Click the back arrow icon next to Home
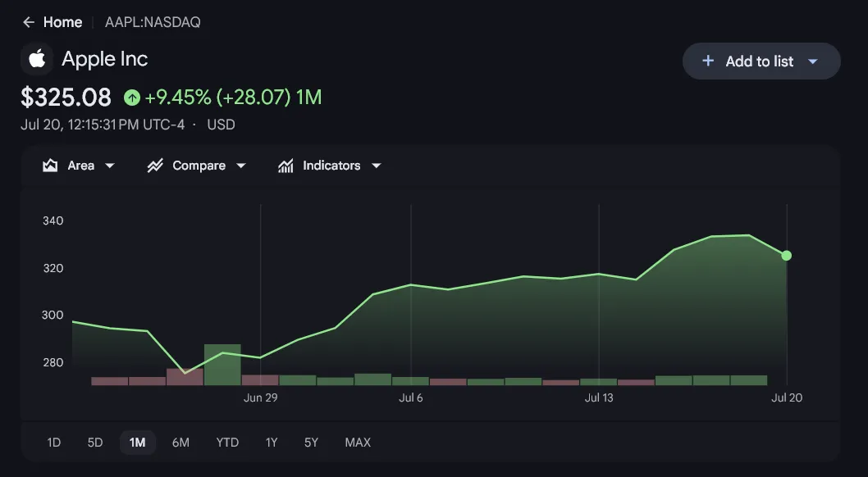Screen dimensions: 868x477 pos(28,22)
